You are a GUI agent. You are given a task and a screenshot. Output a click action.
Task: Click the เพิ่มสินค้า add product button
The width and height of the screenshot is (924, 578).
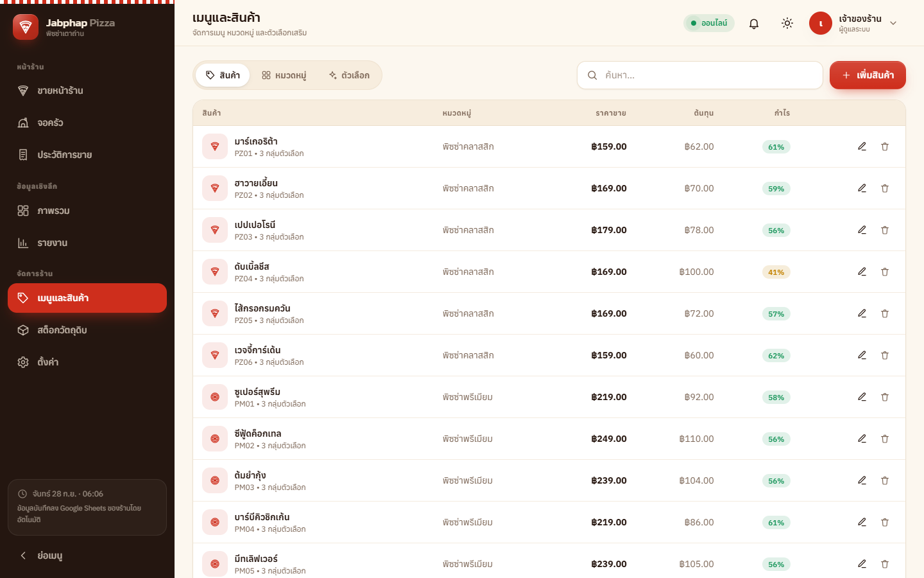pyautogui.click(x=868, y=75)
